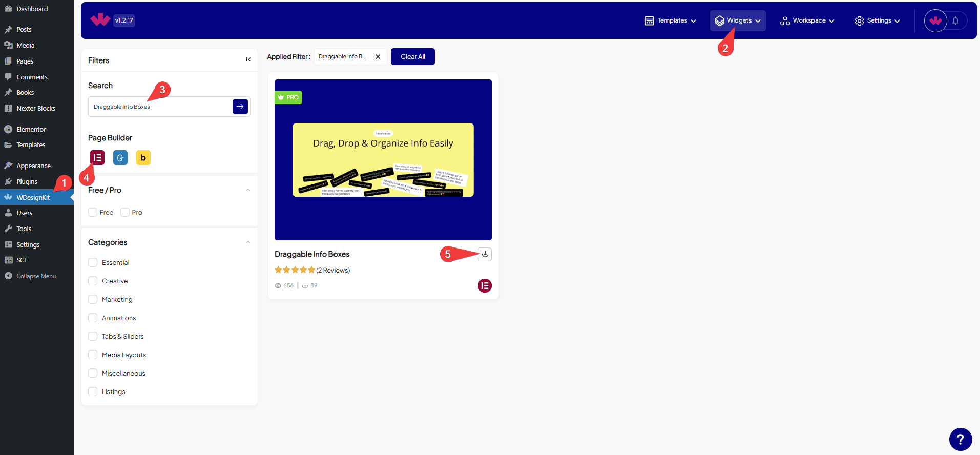The width and height of the screenshot is (980, 455).
Task: Remove the Draggable Info Boxes applied filter
Action: [378, 56]
